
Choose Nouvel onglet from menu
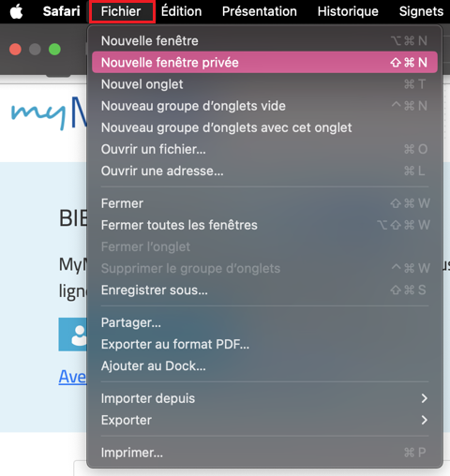pos(264,84)
